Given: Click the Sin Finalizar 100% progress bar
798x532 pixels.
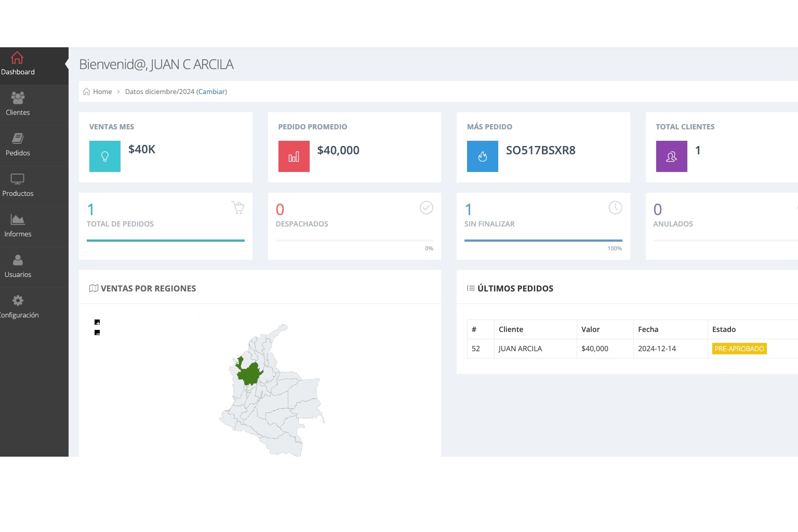Looking at the screenshot, I should pyautogui.click(x=543, y=241).
